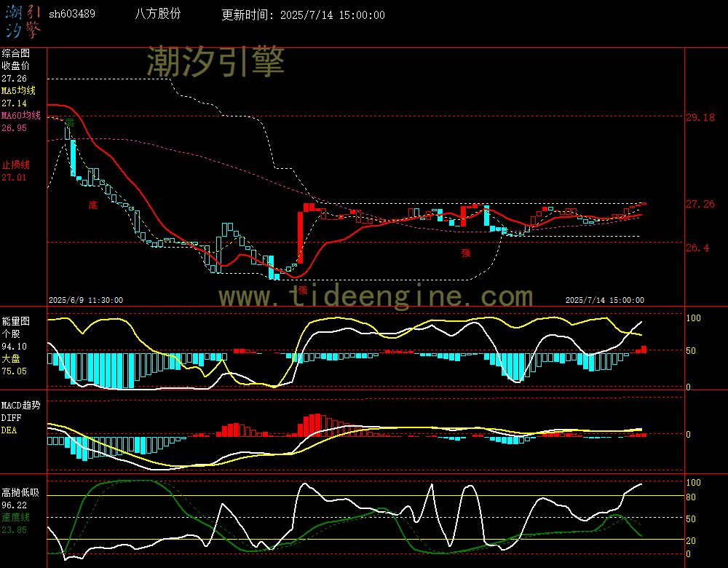
Task: Click the DEA legend label
Action: click(9, 430)
